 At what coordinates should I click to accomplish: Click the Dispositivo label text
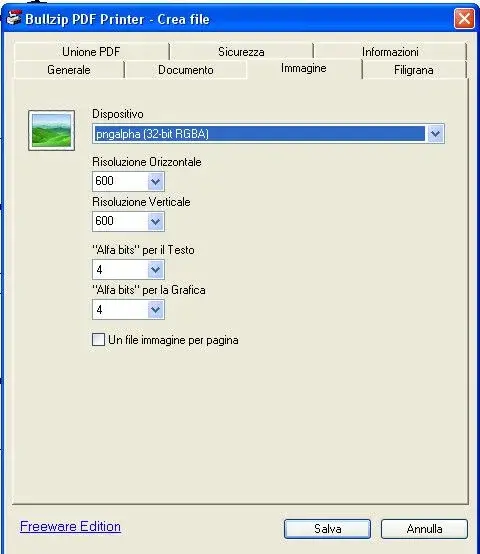118,114
